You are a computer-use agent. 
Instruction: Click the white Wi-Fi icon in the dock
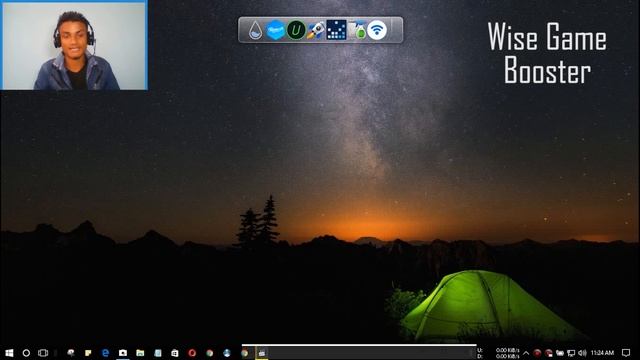coord(377,30)
